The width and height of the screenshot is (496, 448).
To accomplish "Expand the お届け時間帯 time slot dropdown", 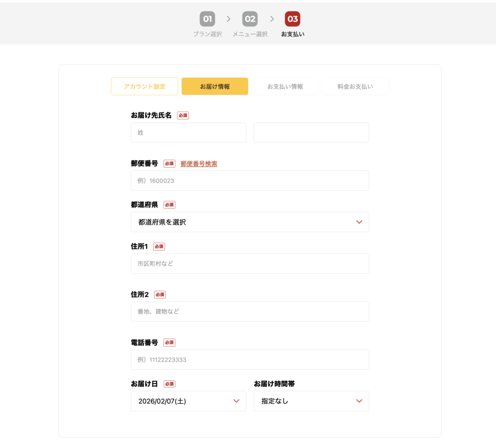I will [311, 401].
